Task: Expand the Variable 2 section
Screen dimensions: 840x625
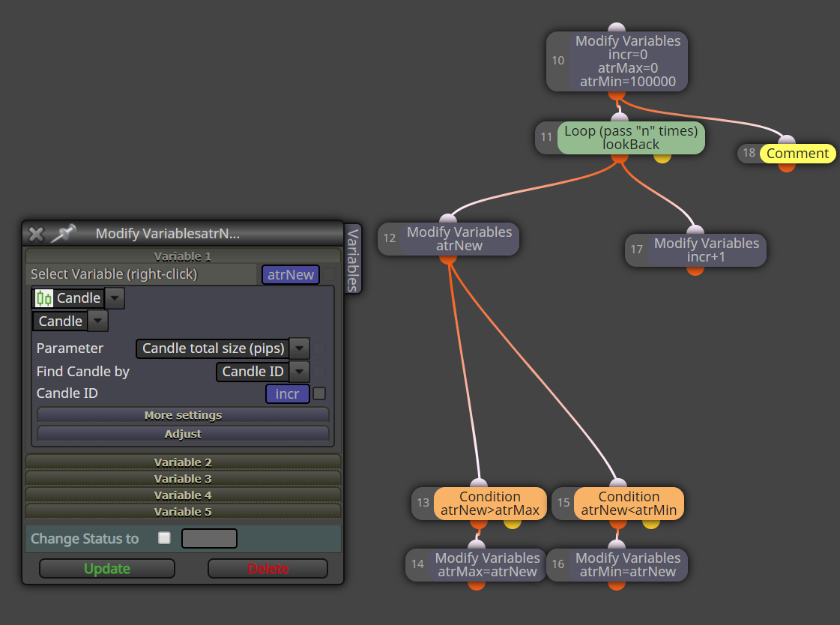Action: pos(183,462)
